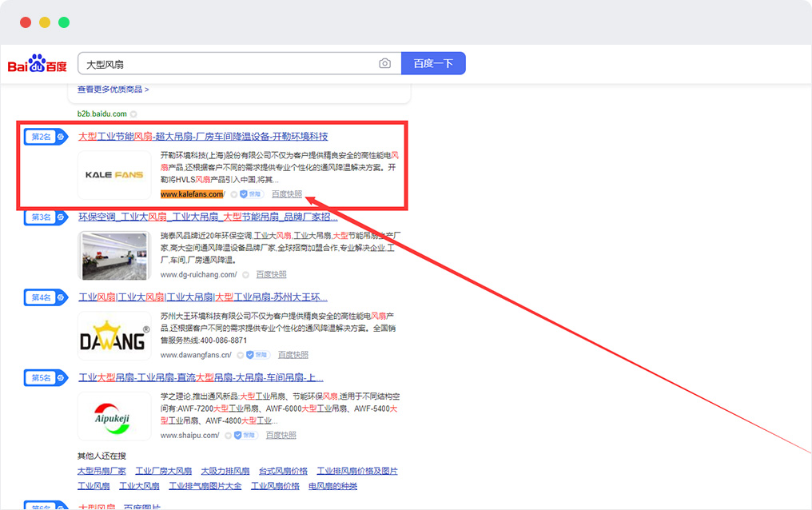Click the www.dawangfans.cn URL

coord(196,355)
